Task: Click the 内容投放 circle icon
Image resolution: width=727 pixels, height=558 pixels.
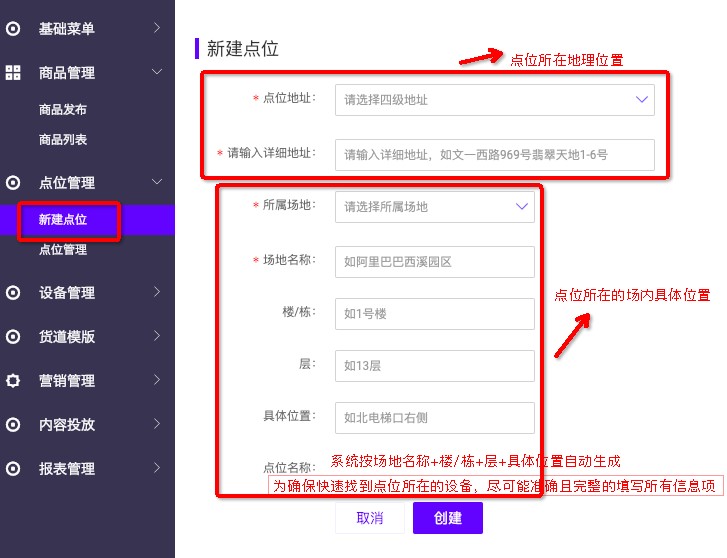Action: coord(13,424)
